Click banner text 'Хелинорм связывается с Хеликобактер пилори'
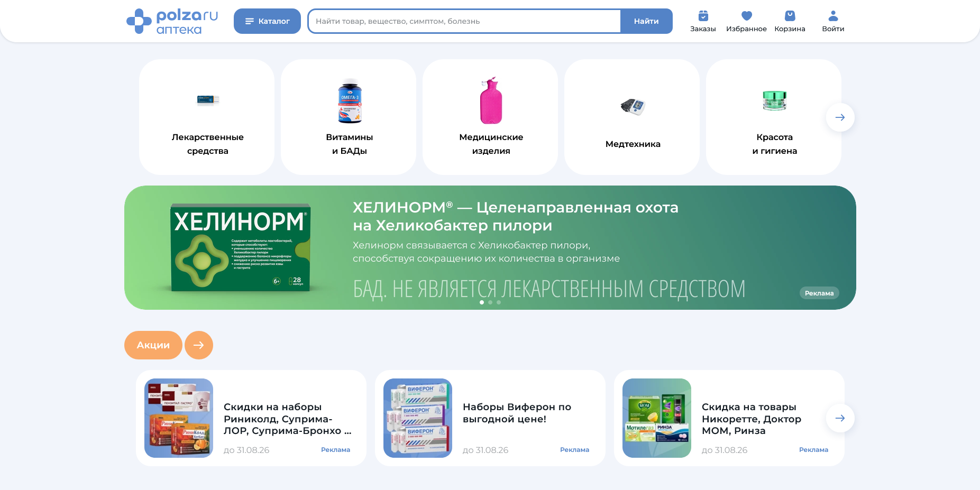Viewport: 980px width, 490px height. tap(472, 245)
